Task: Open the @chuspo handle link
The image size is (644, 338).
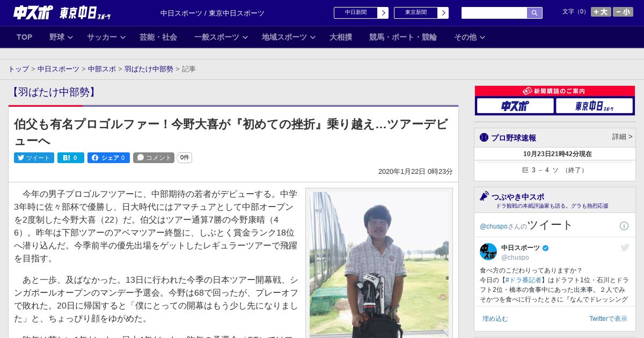Action: [x=515, y=258]
